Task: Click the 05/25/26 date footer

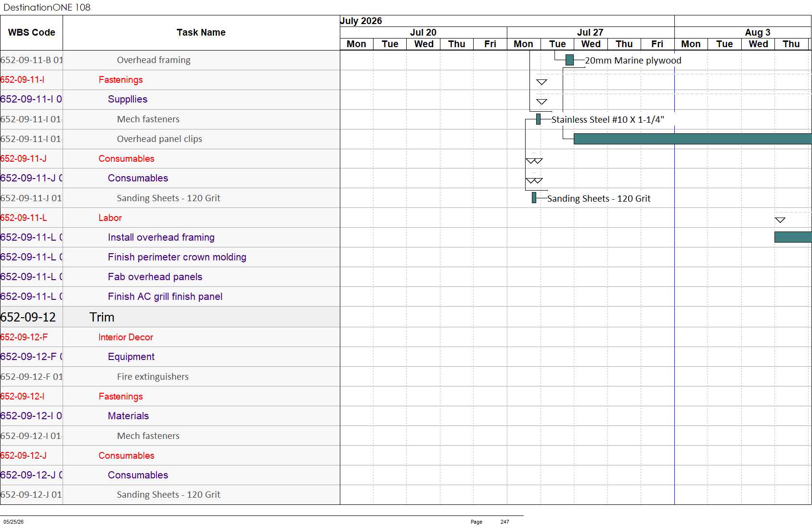Action: (13, 522)
